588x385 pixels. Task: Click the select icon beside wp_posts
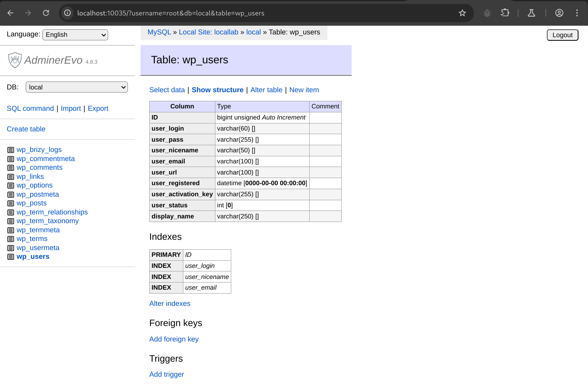(11, 203)
